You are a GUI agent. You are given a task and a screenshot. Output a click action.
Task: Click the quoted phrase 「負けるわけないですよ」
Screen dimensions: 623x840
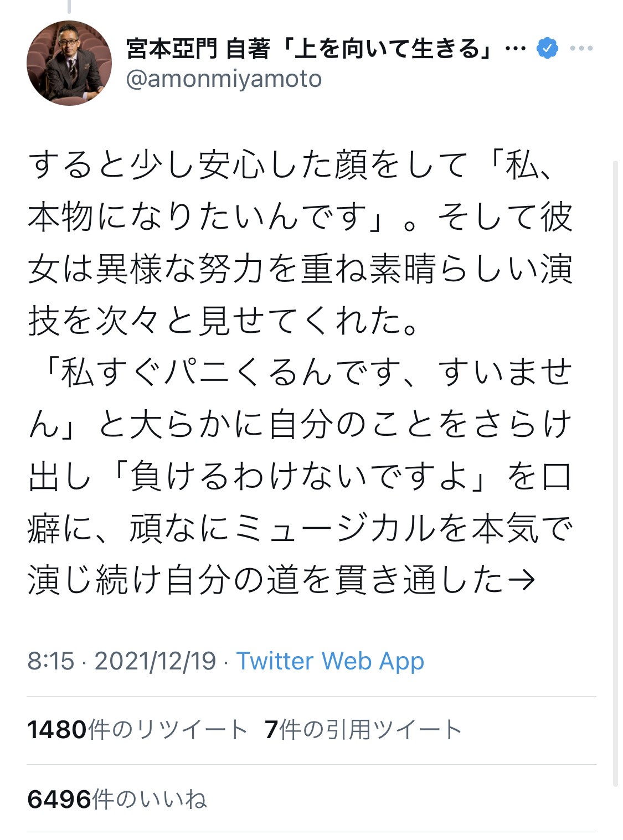click(x=300, y=476)
